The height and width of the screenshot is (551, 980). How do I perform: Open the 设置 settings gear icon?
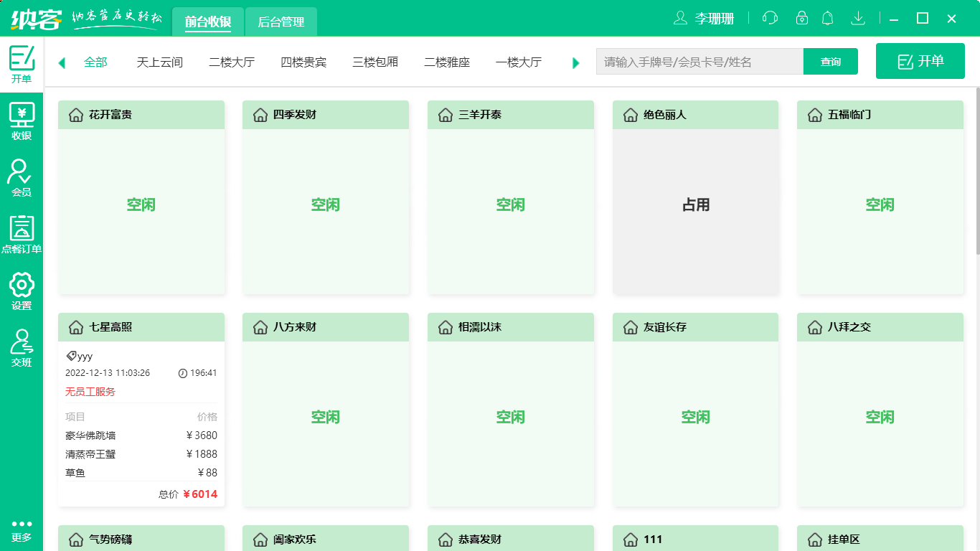22,291
